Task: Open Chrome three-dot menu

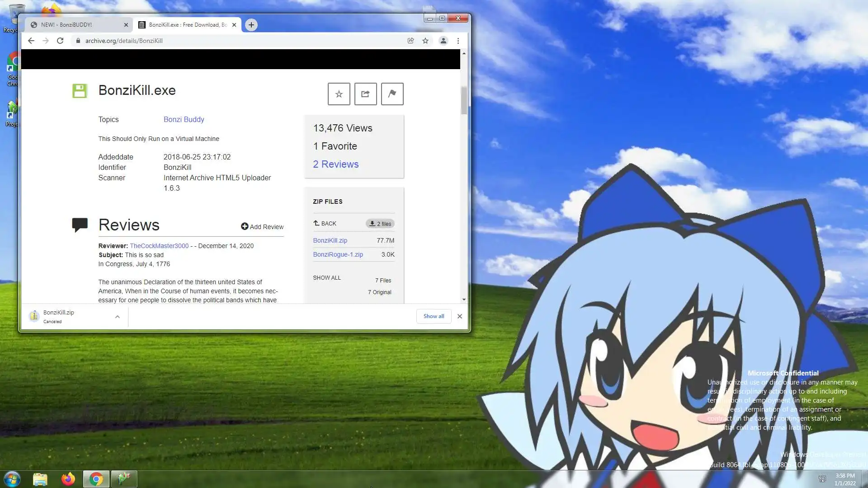Action: pyautogui.click(x=458, y=41)
